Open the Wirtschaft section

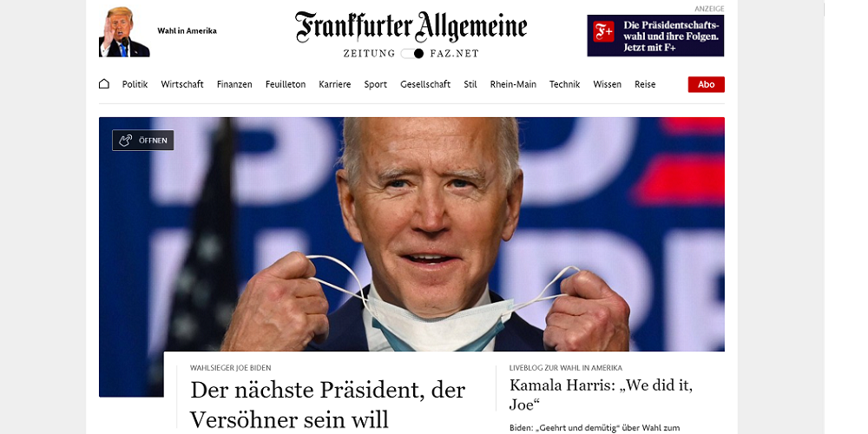[182, 85]
